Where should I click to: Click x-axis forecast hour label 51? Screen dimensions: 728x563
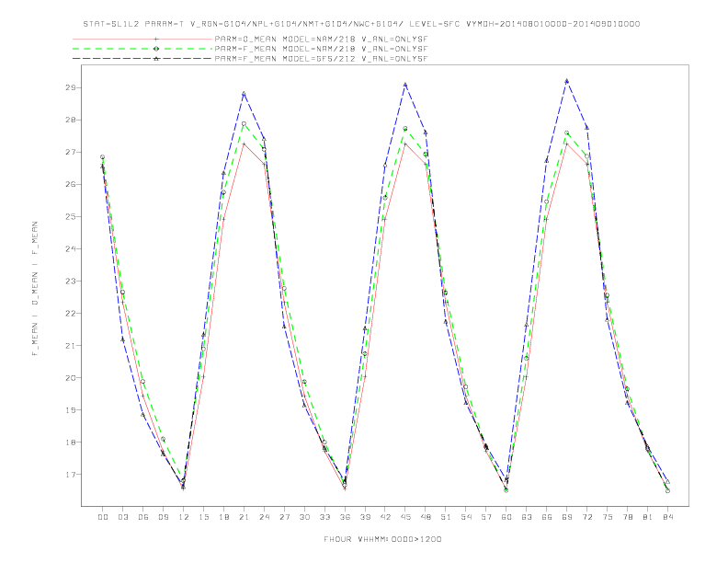446,517
